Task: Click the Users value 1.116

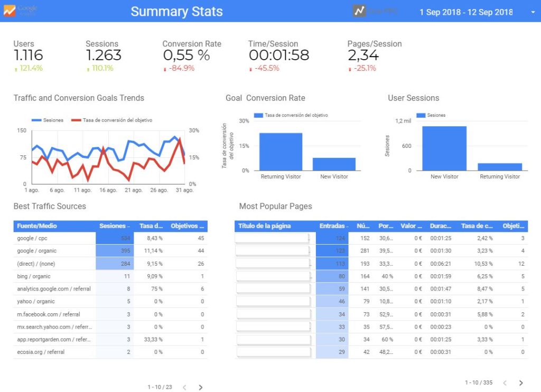Action: 29,55
